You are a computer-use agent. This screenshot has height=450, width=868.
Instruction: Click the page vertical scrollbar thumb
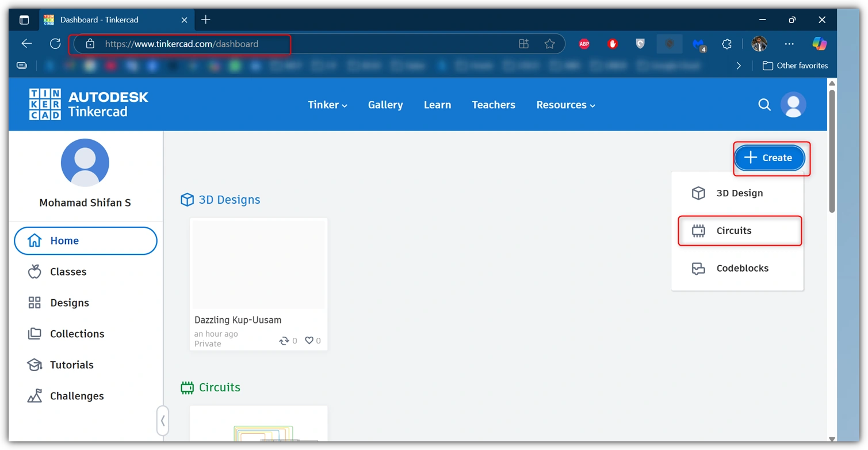[x=832, y=151]
